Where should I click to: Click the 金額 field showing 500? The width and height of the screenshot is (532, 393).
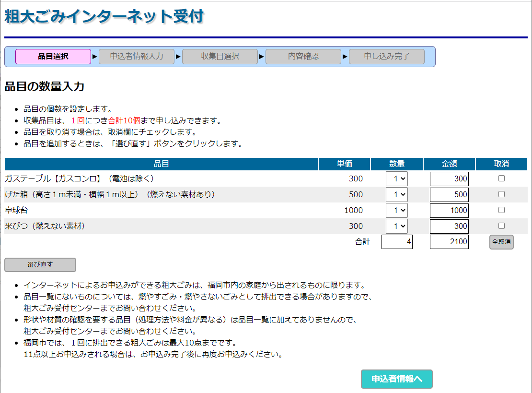[449, 195]
